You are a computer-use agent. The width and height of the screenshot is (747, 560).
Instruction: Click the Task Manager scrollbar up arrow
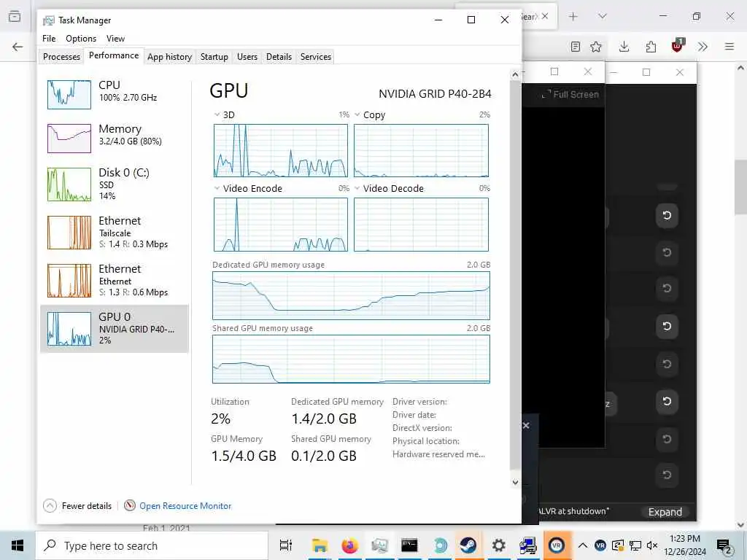tap(515, 74)
